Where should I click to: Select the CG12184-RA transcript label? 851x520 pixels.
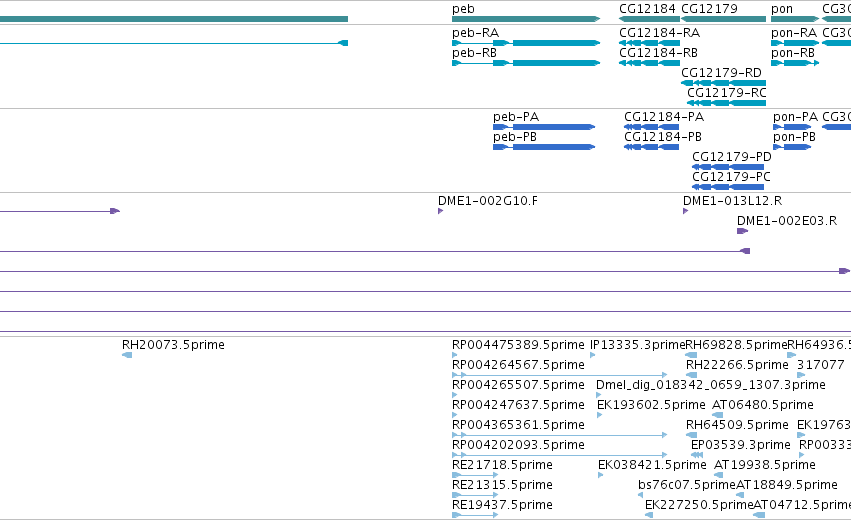pyautogui.click(x=659, y=33)
